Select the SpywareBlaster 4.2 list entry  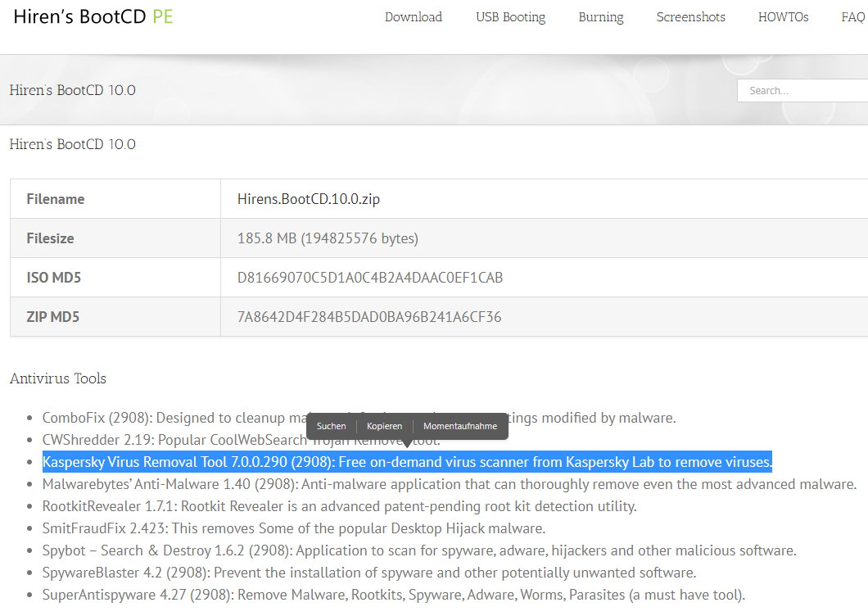(369, 573)
